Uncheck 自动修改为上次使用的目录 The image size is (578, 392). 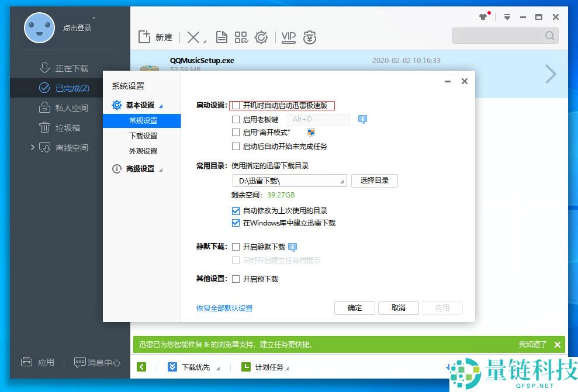click(x=236, y=211)
